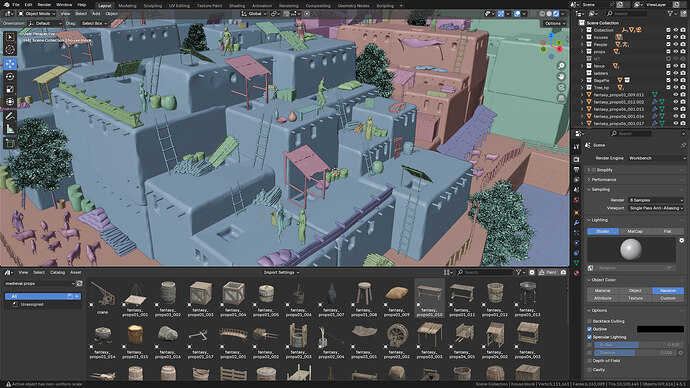Click the viewport Options button
This screenshot has width=690, height=388.
[x=554, y=23]
